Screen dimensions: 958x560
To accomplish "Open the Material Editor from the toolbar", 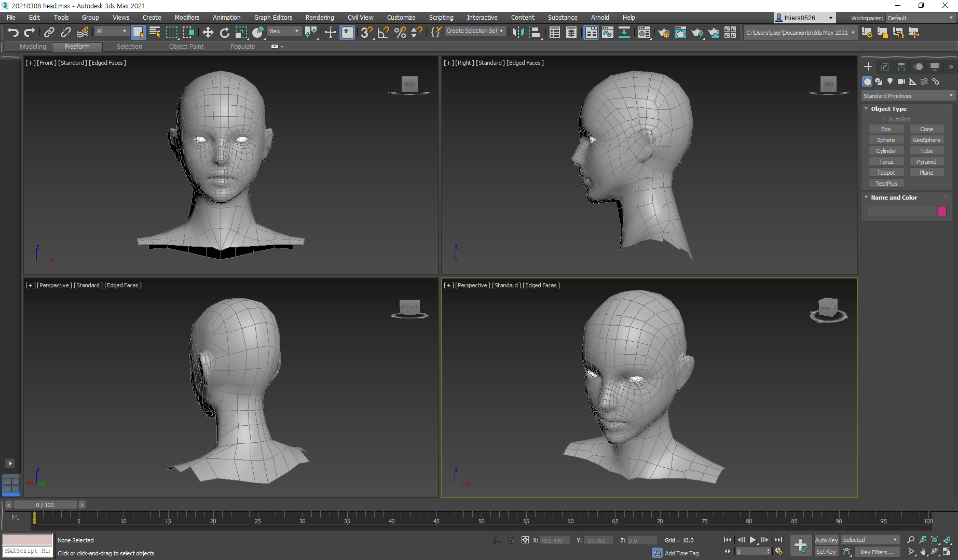I will 644,33.
